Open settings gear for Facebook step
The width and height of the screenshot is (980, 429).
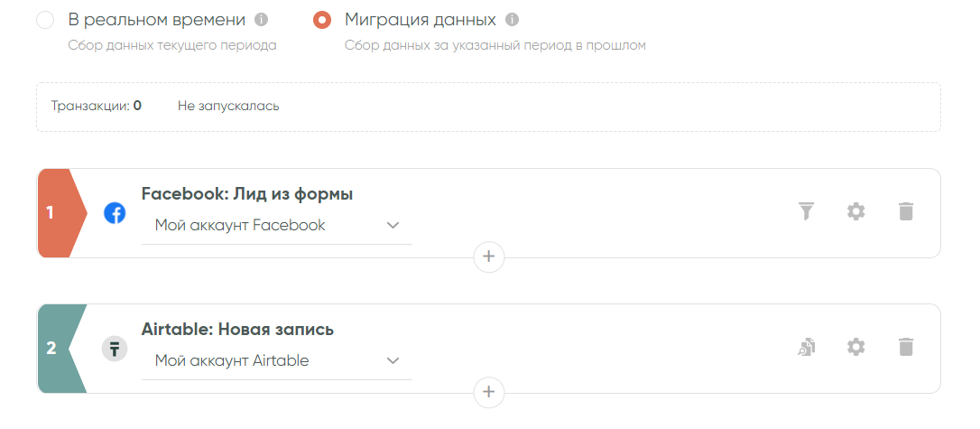pyautogui.click(x=855, y=211)
